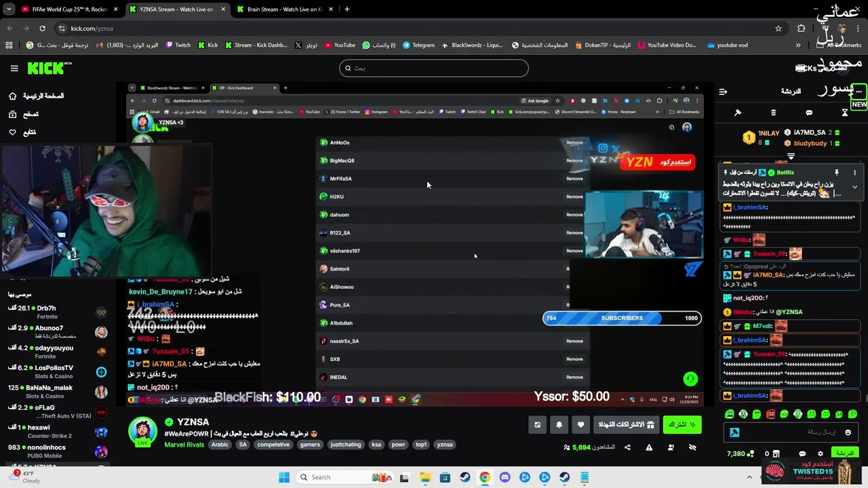Open the emoji picker in chat input
The width and height of the screenshot is (868, 488).
tap(848, 432)
